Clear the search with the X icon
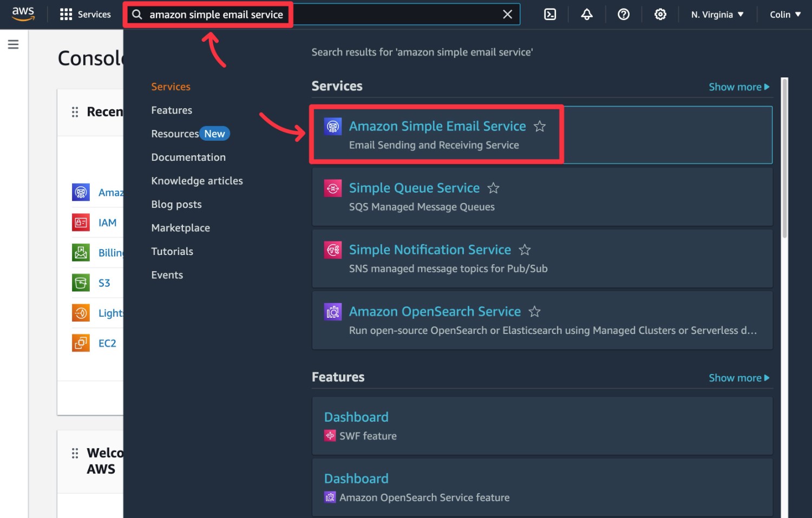This screenshot has width=812, height=518. [507, 15]
